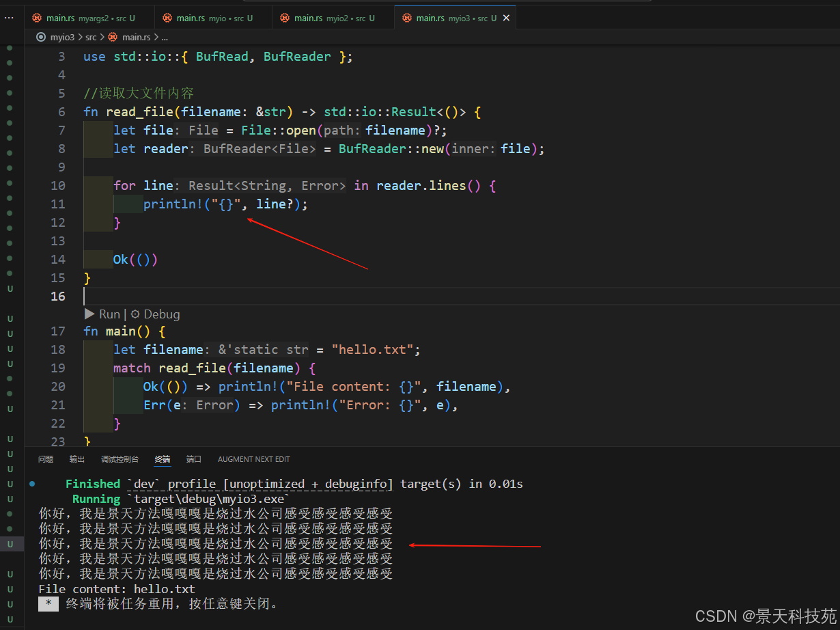Switch to the main.rs myio2 tab
The width and height of the screenshot is (840, 630).
[x=333, y=18]
